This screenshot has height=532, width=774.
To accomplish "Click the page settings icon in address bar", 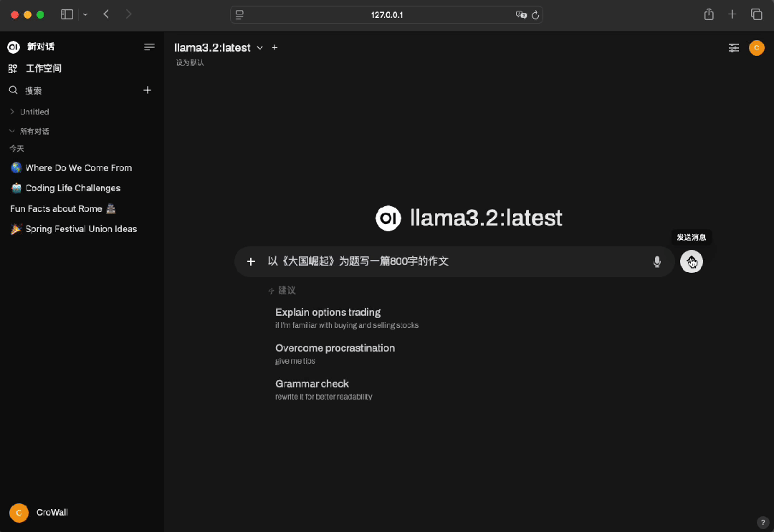I will [239, 15].
